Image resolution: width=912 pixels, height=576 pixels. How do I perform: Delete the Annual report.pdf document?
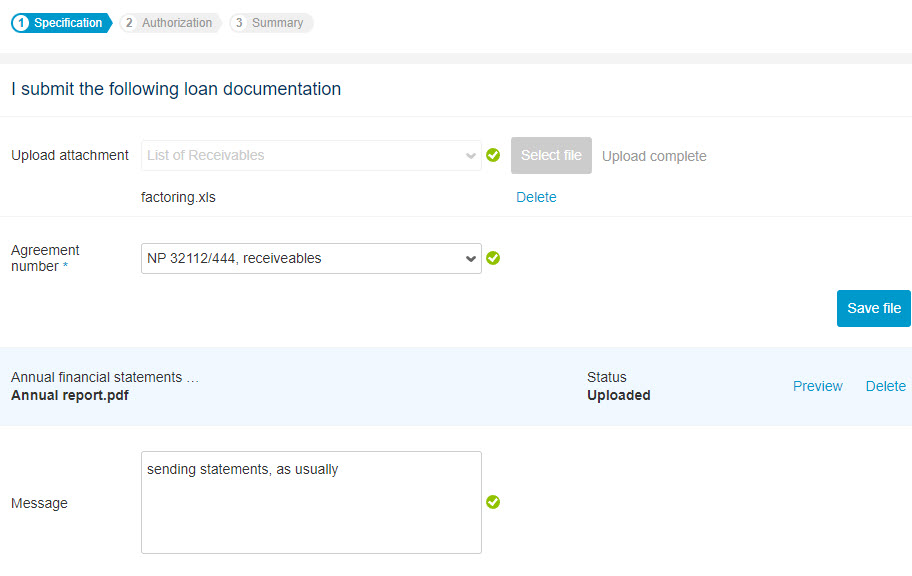[x=885, y=386]
